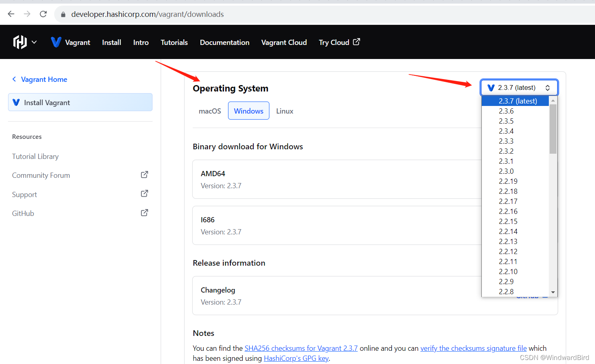Click the version list scrollbar thumb

click(553, 129)
